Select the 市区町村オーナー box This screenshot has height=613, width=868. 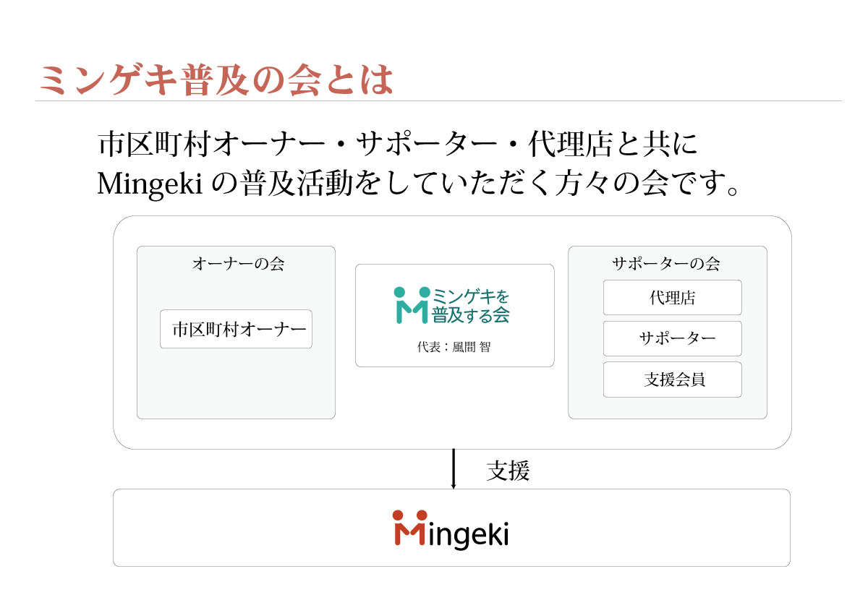coord(236,330)
